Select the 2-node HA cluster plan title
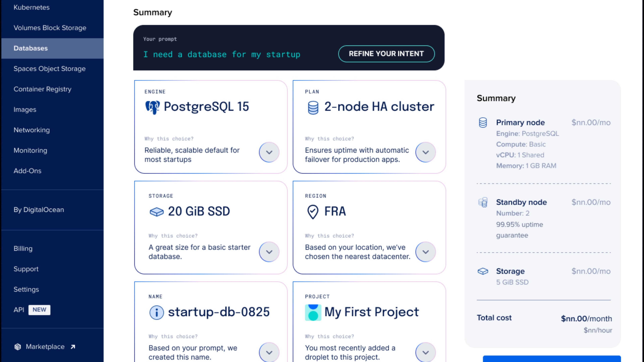Screen dimensions: 644x362 (379, 107)
